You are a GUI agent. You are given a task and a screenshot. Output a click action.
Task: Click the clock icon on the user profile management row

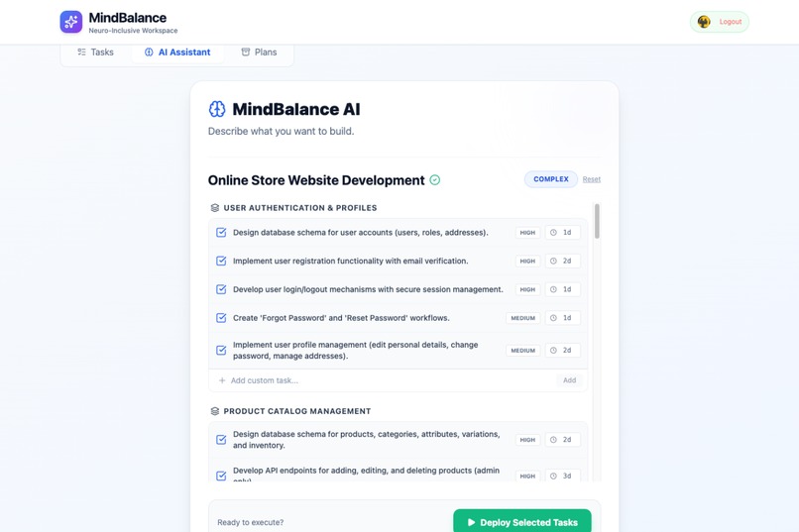coord(553,351)
